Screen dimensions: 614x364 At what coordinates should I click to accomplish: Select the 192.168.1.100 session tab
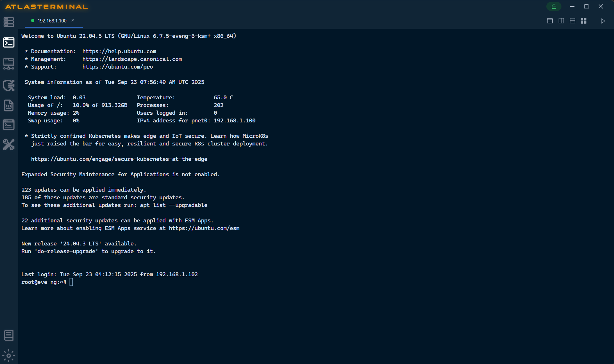52,21
